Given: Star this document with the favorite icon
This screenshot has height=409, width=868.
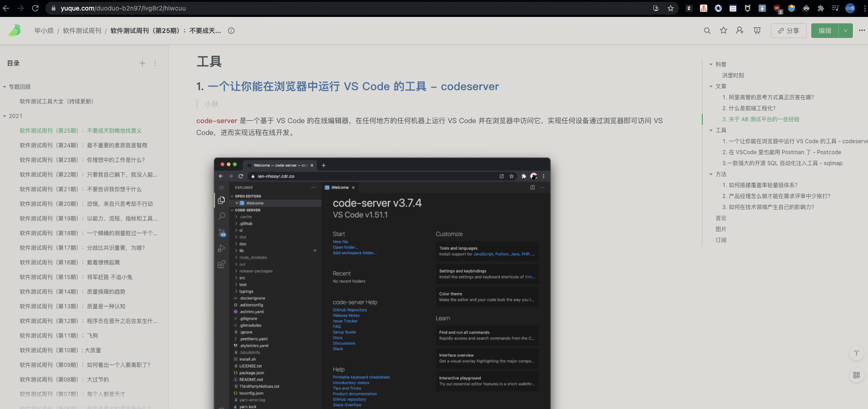Looking at the screenshot, I should click(x=723, y=31).
